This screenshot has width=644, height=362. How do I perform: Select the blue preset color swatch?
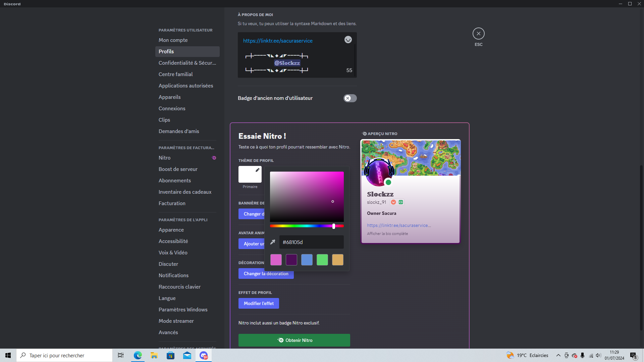(x=307, y=260)
